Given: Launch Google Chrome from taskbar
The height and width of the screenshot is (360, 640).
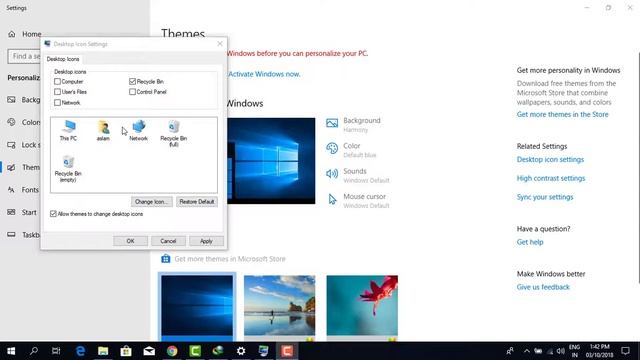Looking at the screenshot, I should click(x=172, y=351).
